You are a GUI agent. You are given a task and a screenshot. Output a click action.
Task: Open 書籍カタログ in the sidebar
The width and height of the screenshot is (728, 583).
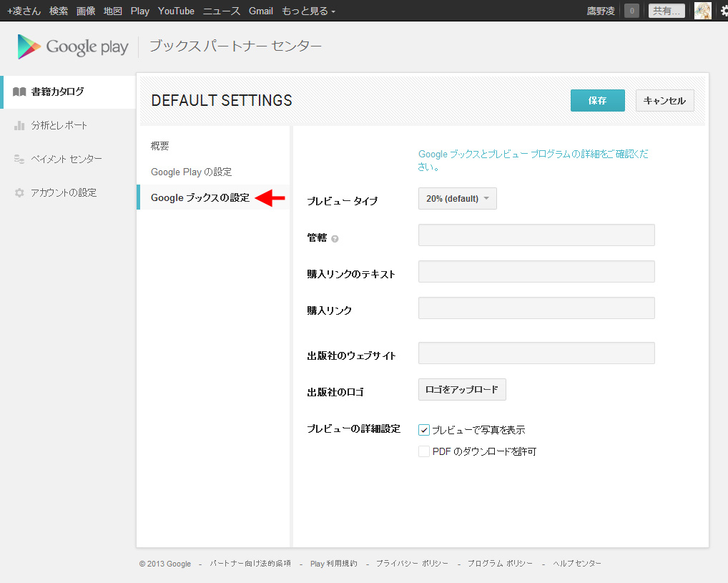(68, 92)
